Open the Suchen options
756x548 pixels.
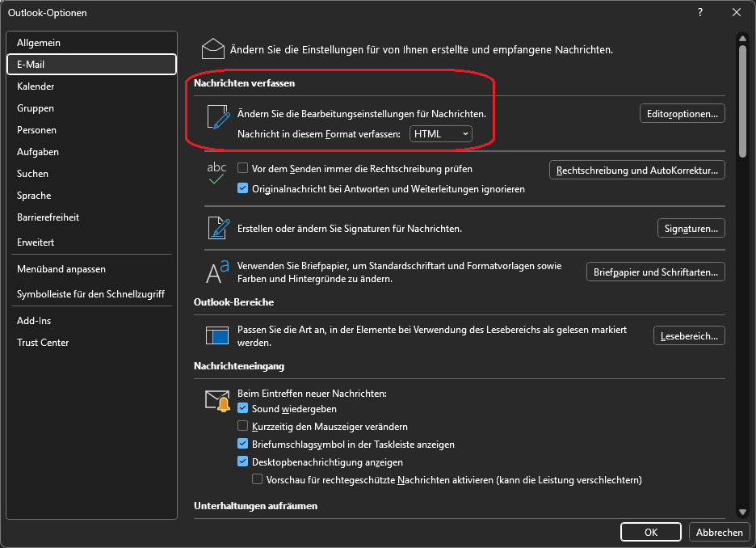91,174
